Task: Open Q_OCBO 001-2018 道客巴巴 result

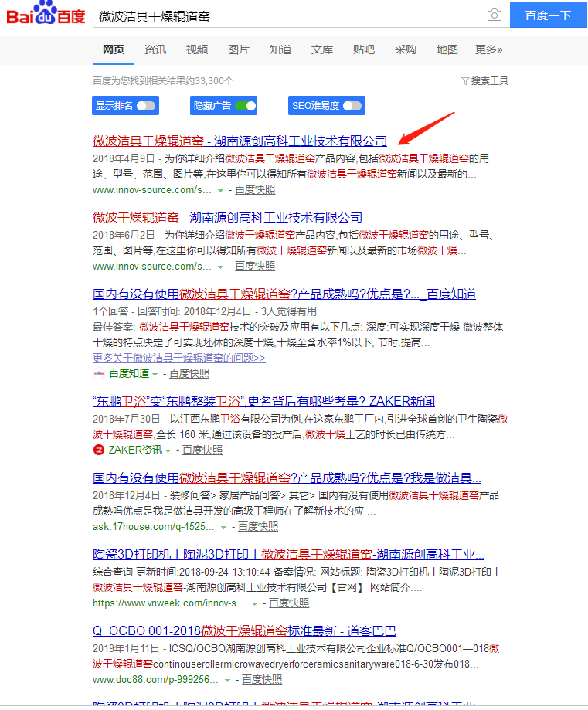Action: (x=244, y=630)
